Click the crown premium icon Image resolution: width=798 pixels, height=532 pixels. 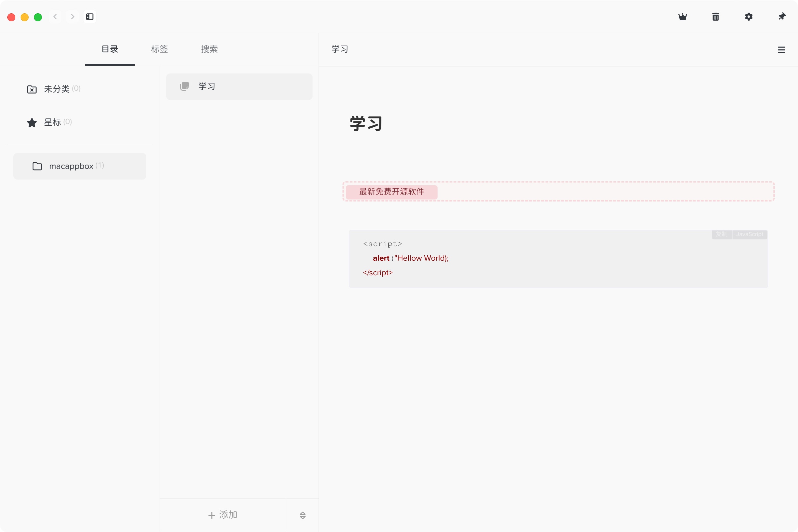tap(683, 17)
